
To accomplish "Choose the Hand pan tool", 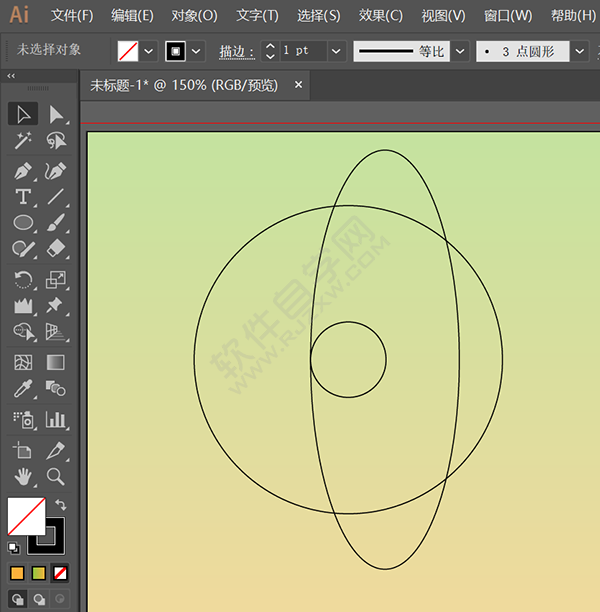I will tap(23, 476).
